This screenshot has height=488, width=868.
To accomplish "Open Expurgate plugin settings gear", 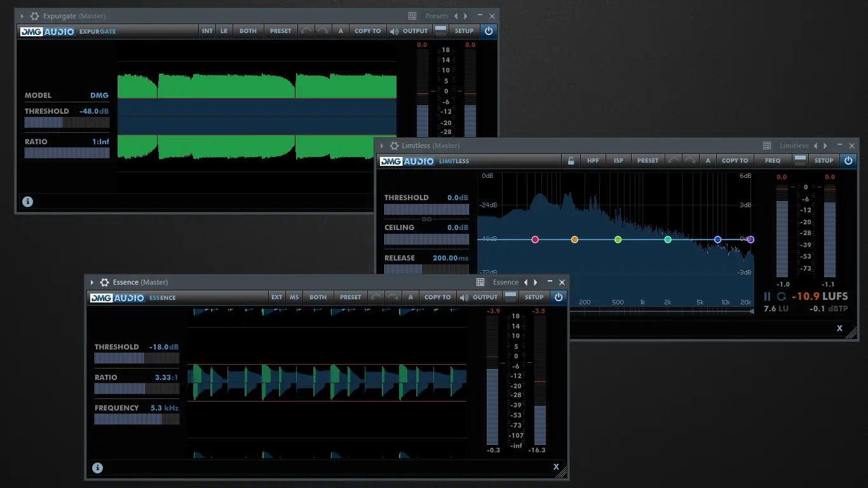I will pyautogui.click(x=34, y=16).
